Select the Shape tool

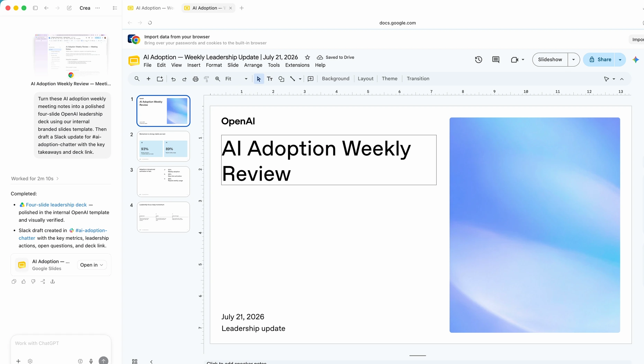coord(281,79)
